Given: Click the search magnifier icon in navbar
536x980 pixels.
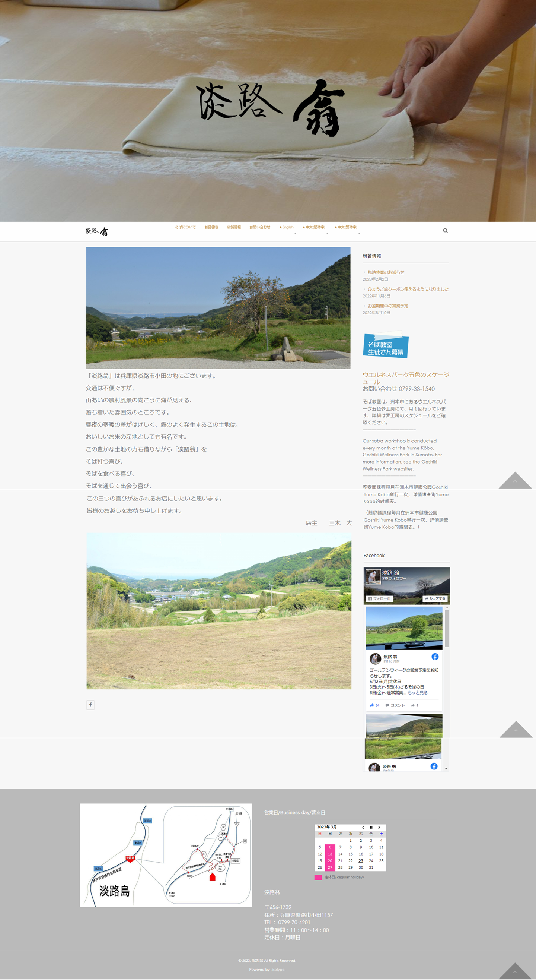Looking at the screenshot, I should coord(445,231).
